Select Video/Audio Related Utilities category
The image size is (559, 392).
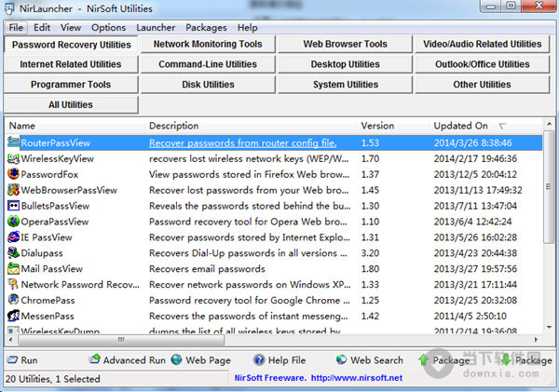[x=482, y=44]
